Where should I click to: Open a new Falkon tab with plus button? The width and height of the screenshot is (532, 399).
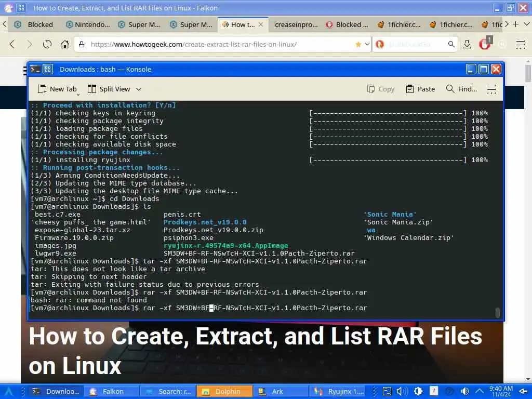click(x=516, y=24)
